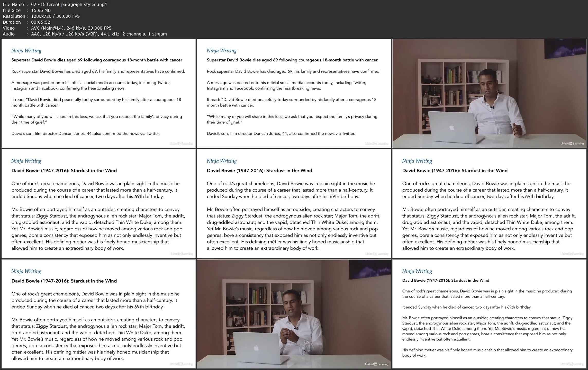Click the standalone paragraph starting 'It ended Sunday when he died'

pos(467,307)
